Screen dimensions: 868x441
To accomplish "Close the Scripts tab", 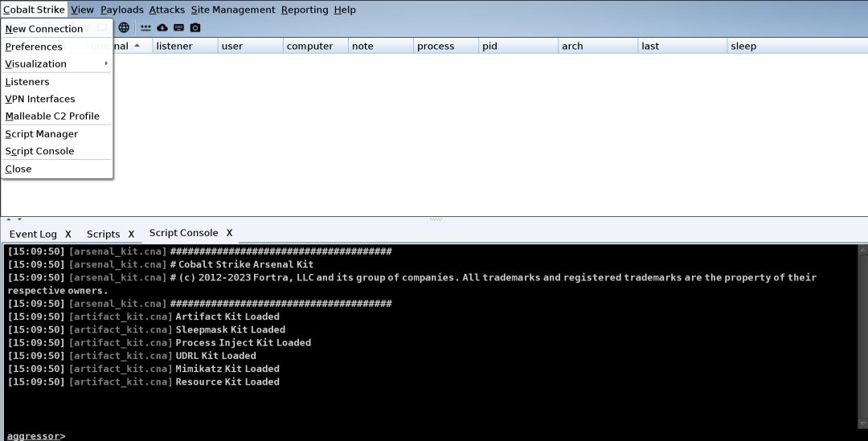I will 131,234.
